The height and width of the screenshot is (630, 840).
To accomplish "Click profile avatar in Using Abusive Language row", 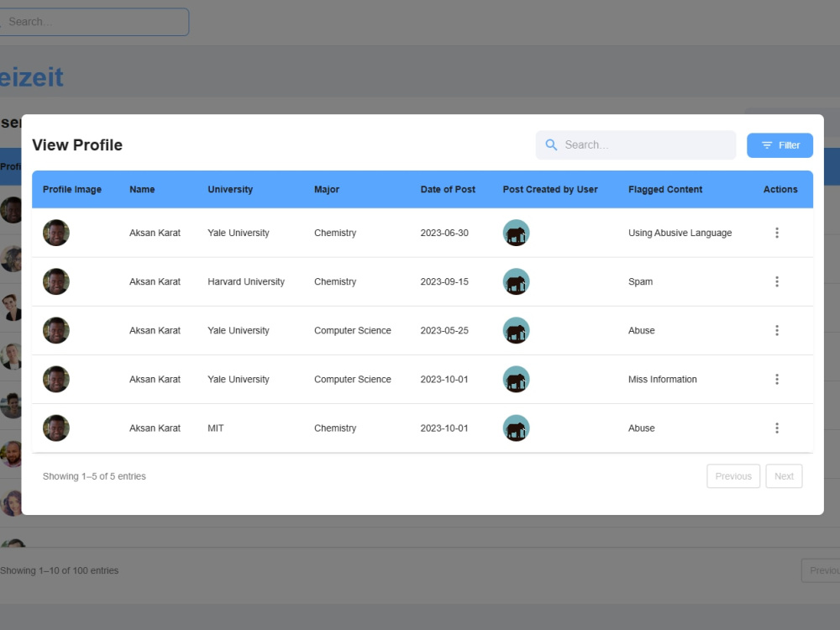I will pyautogui.click(x=56, y=233).
